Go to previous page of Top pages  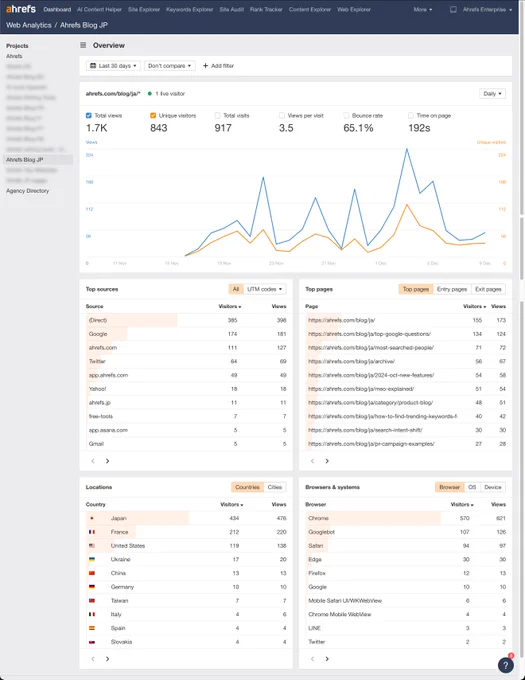[312, 461]
